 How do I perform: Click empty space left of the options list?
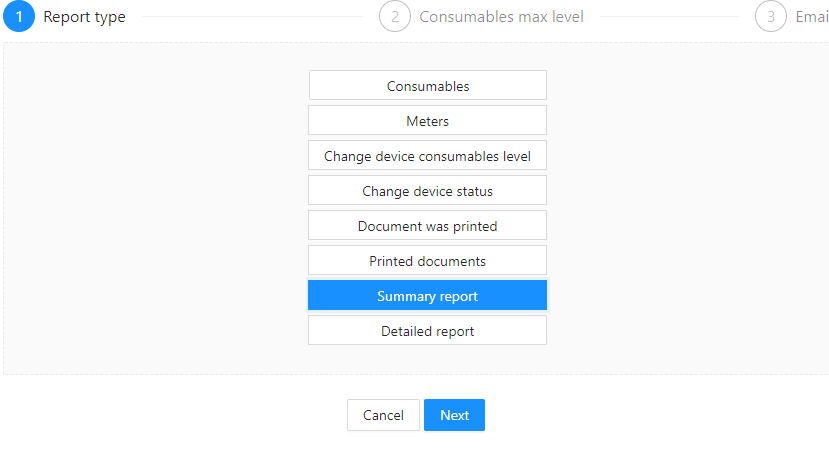(156, 208)
